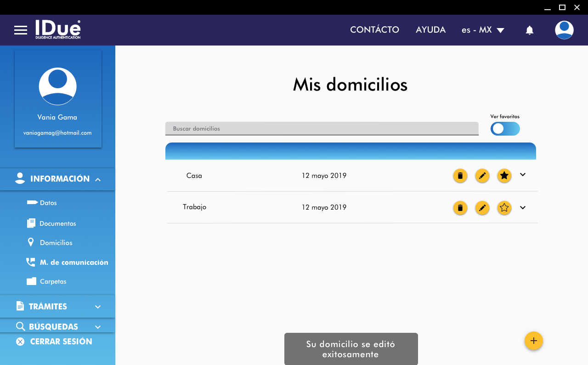588x365 pixels.
Task: Expand the Casa row details chevron
Action: 522,175
